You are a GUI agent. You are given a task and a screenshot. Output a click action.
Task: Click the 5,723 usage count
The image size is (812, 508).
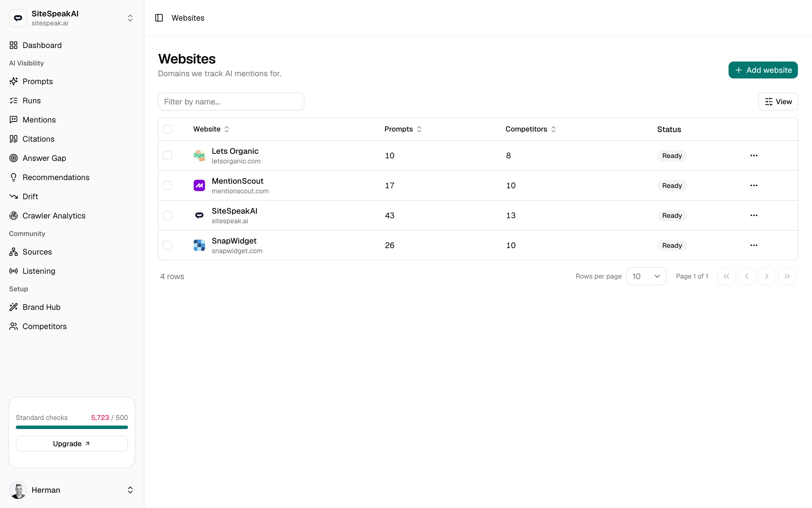click(x=100, y=418)
